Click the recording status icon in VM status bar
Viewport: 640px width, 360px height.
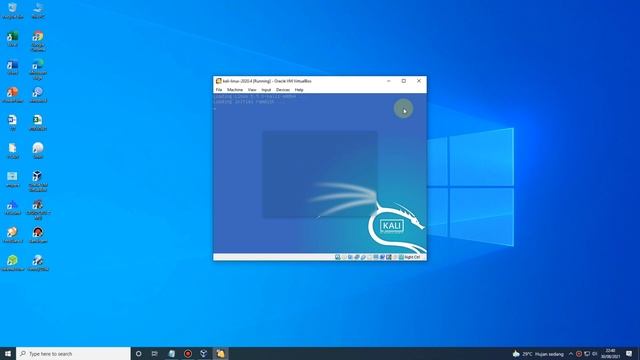pyautogui.click(x=382, y=257)
